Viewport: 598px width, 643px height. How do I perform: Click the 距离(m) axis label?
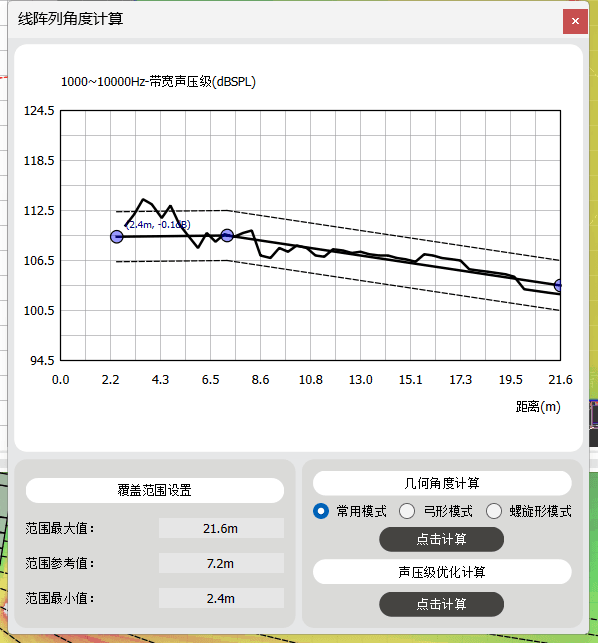pos(538,407)
